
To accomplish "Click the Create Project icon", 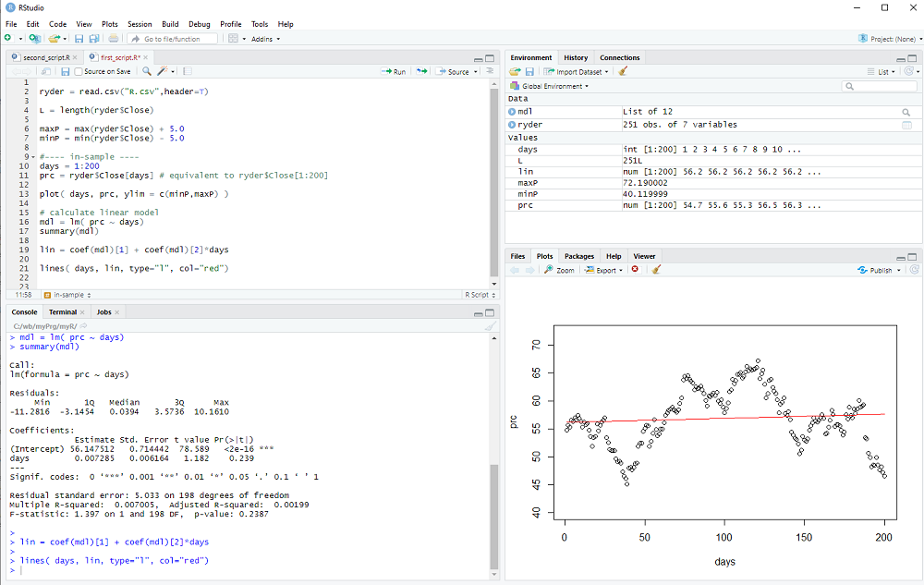I will [x=35, y=38].
